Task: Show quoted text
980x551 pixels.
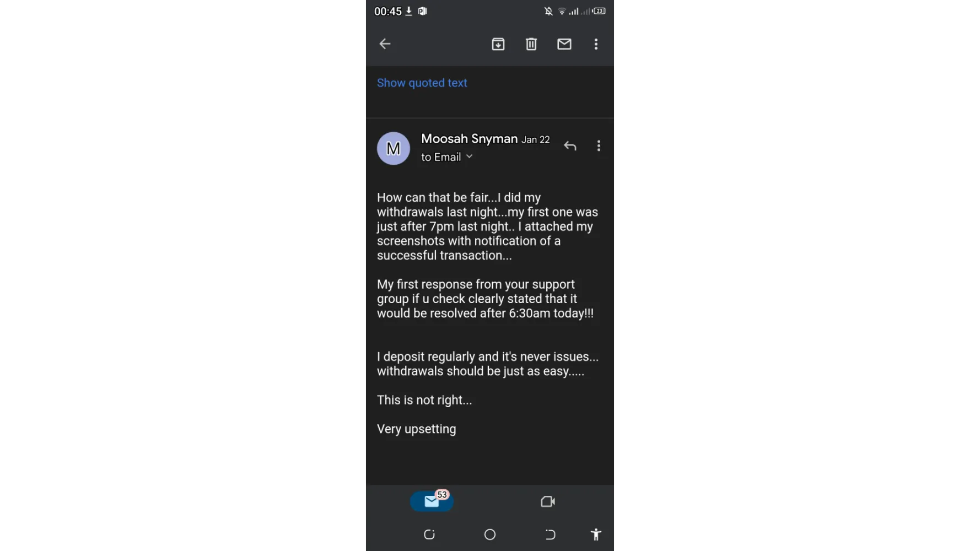Action: pos(422,83)
